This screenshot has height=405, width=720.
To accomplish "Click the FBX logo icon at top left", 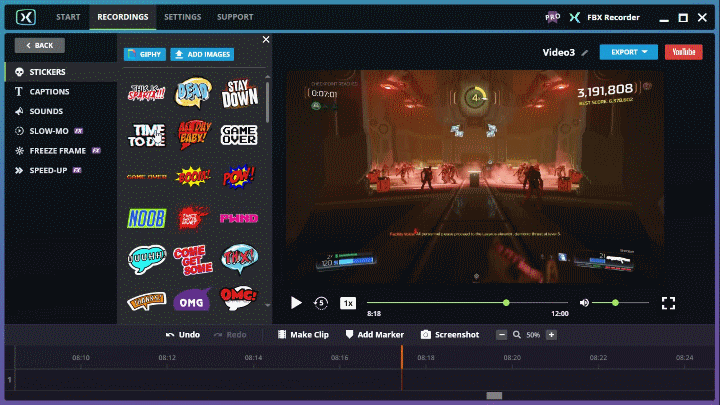I will (26, 17).
